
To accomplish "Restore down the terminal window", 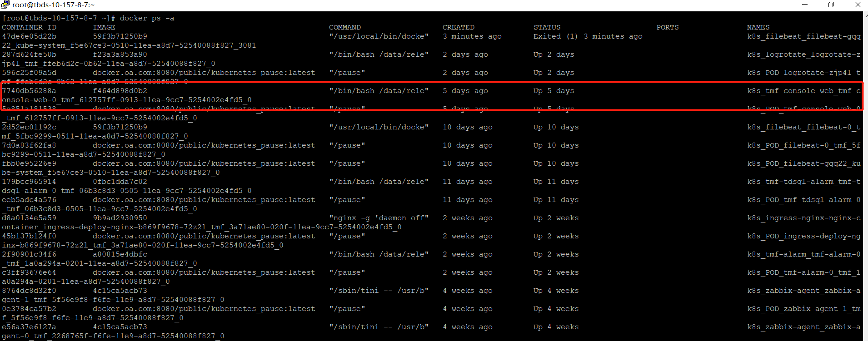I will pyautogui.click(x=831, y=5).
